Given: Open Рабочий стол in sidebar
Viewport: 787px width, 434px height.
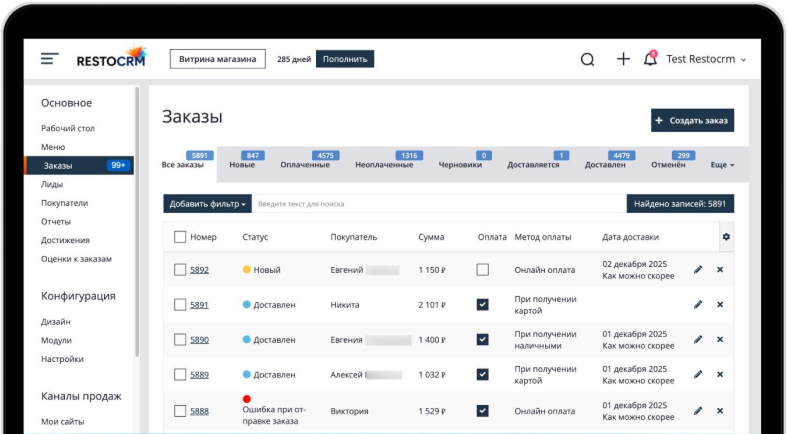Looking at the screenshot, I should coord(68,128).
